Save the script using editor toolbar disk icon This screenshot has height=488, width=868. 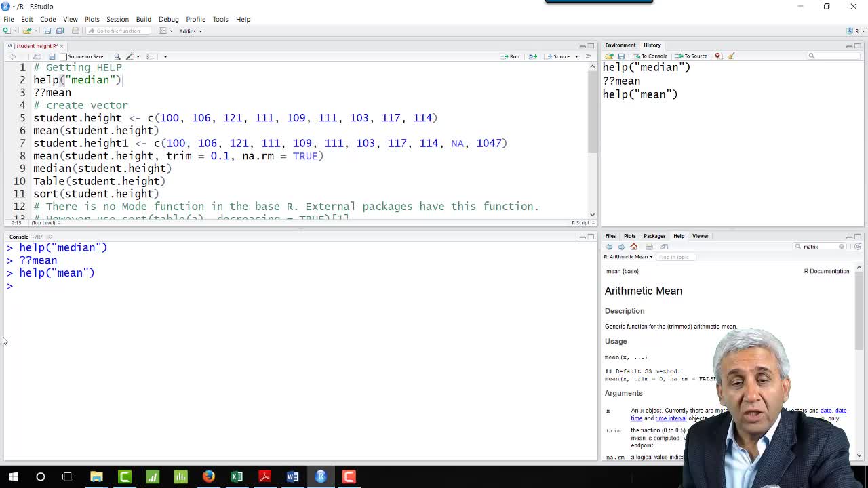coord(52,56)
